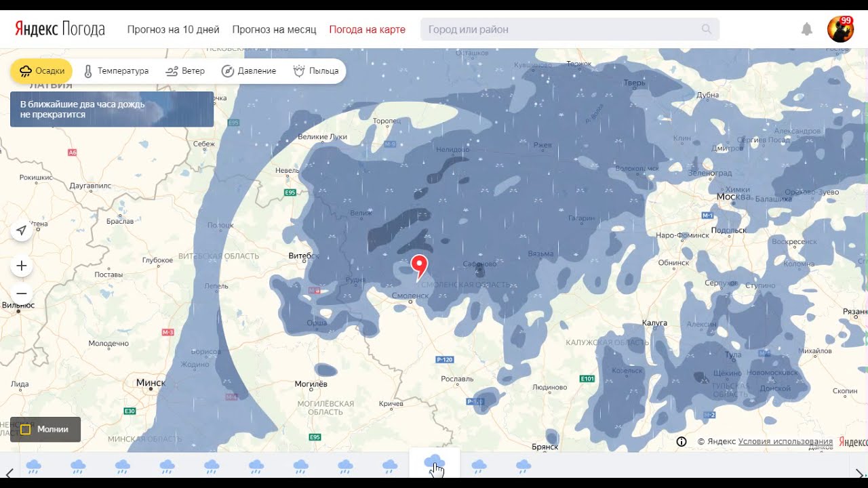Select the Осадки map layer

point(41,70)
